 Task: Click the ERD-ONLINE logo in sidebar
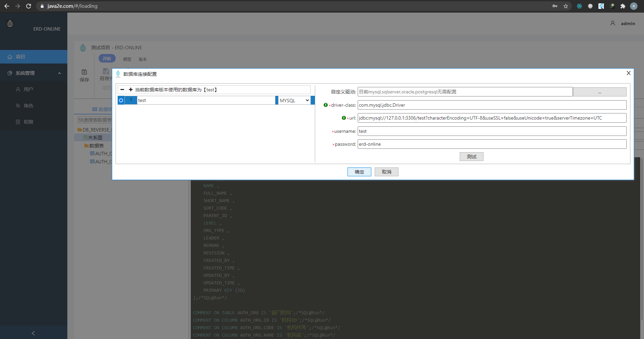tap(10, 23)
